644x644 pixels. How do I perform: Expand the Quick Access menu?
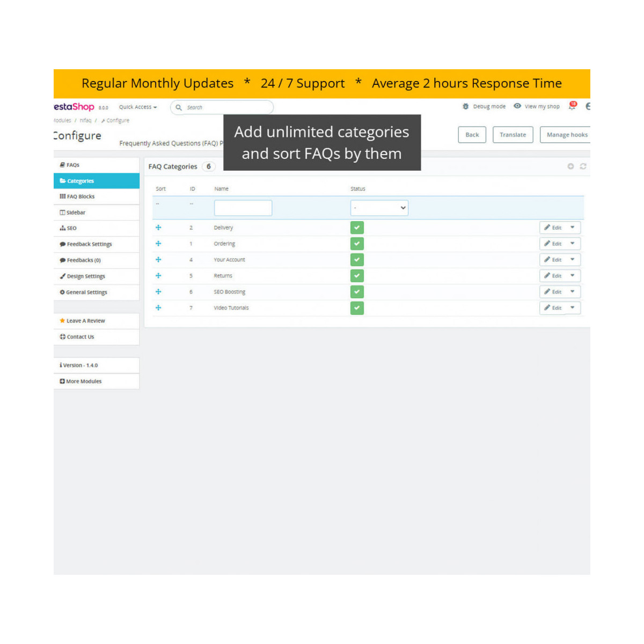[x=138, y=107]
